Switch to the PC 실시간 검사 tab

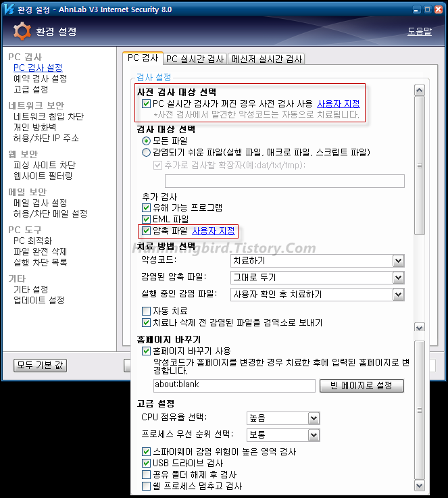[195, 59]
